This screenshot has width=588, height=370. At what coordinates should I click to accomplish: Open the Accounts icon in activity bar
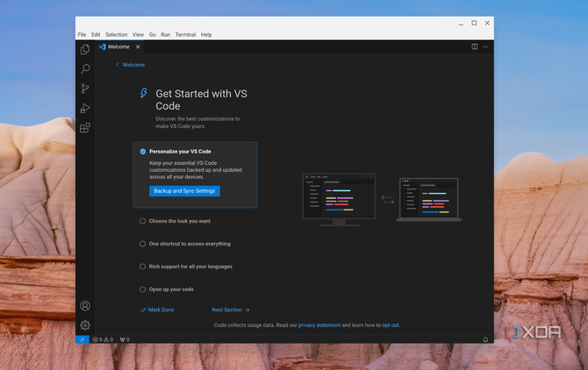[85, 306]
